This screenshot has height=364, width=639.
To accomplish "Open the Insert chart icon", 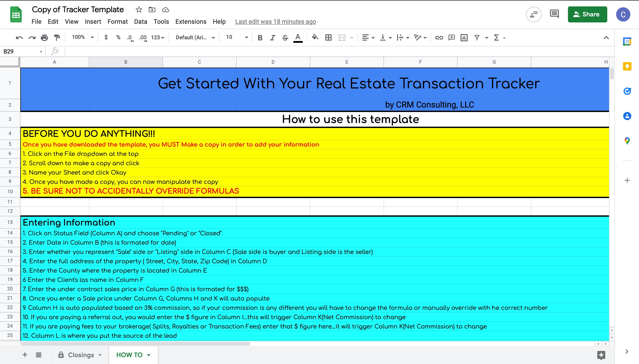I will pos(464,37).
